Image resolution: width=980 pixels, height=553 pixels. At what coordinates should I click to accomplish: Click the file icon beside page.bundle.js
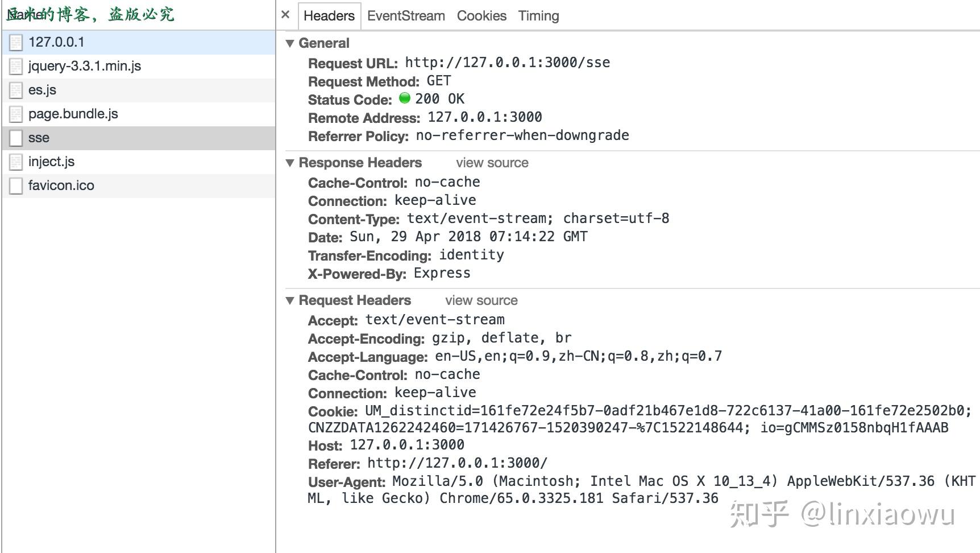(x=15, y=113)
